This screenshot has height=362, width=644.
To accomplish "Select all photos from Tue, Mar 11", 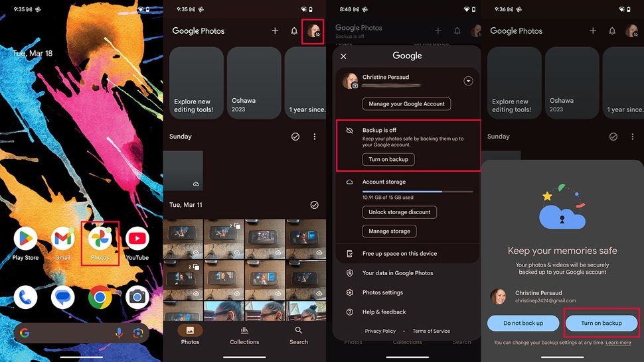I will pos(315,205).
